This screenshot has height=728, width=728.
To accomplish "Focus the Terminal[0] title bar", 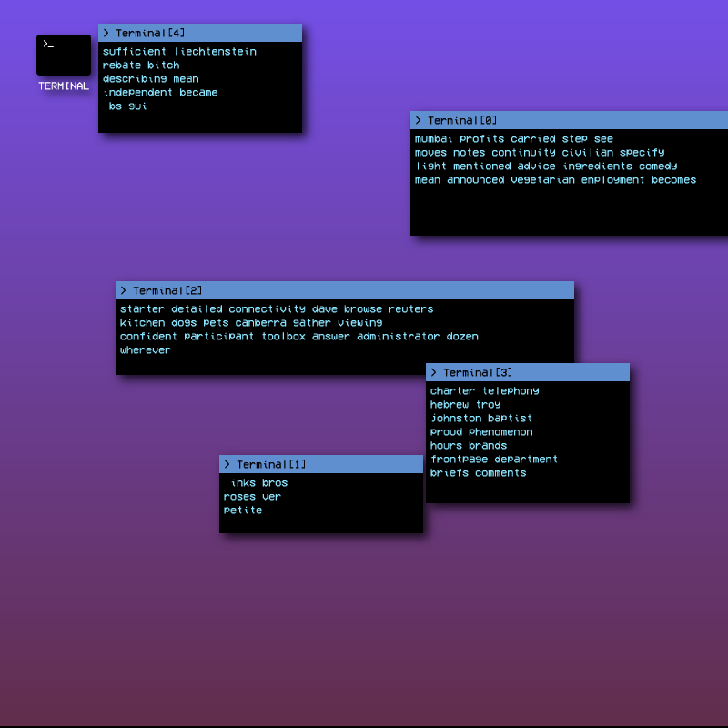I will [x=569, y=120].
